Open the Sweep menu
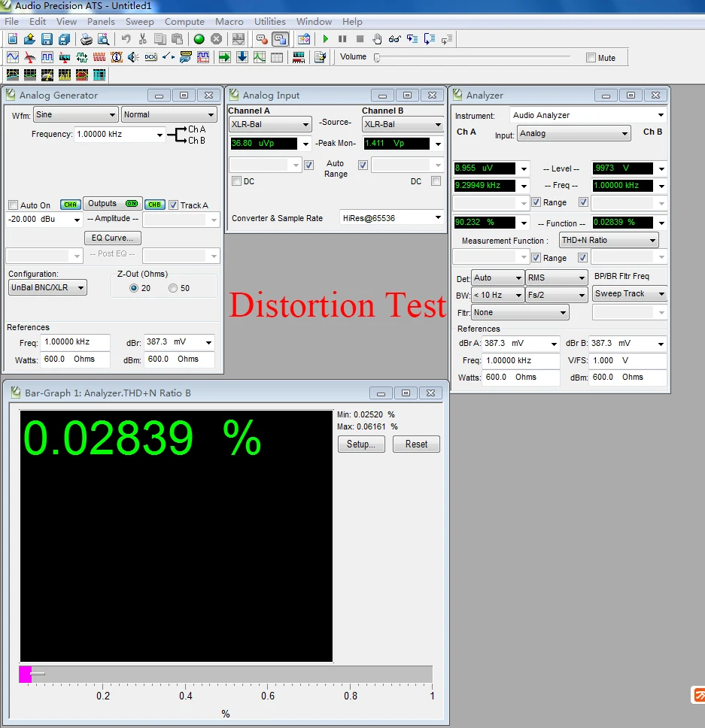 click(x=139, y=22)
